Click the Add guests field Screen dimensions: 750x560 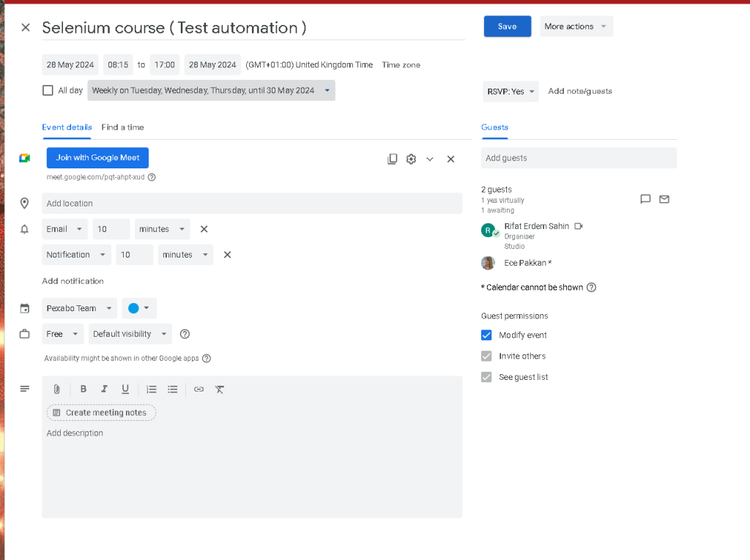click(x=579, y=158)
